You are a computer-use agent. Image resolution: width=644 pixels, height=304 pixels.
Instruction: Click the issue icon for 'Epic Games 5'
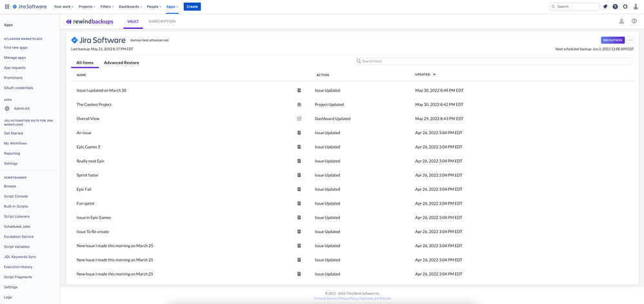[x=299, y=147]
